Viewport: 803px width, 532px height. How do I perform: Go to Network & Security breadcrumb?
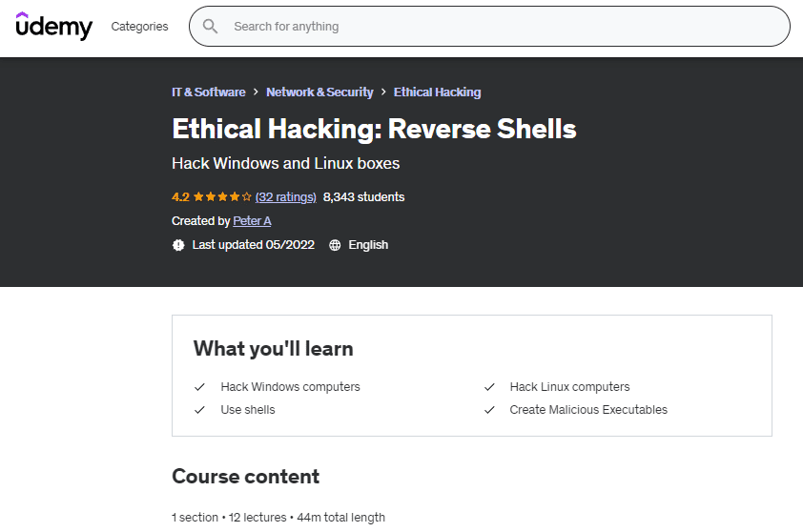click(319, 92)
